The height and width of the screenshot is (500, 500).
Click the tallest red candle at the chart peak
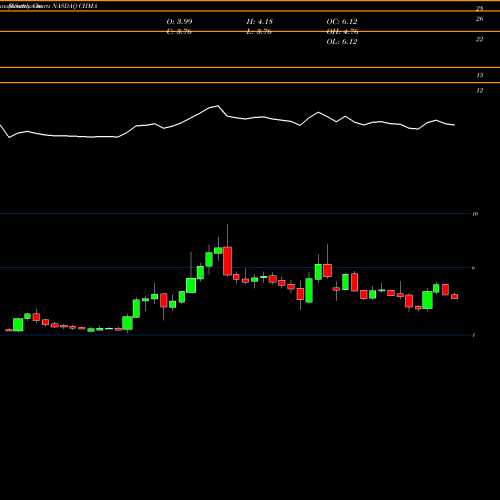(x=227, y=261)
